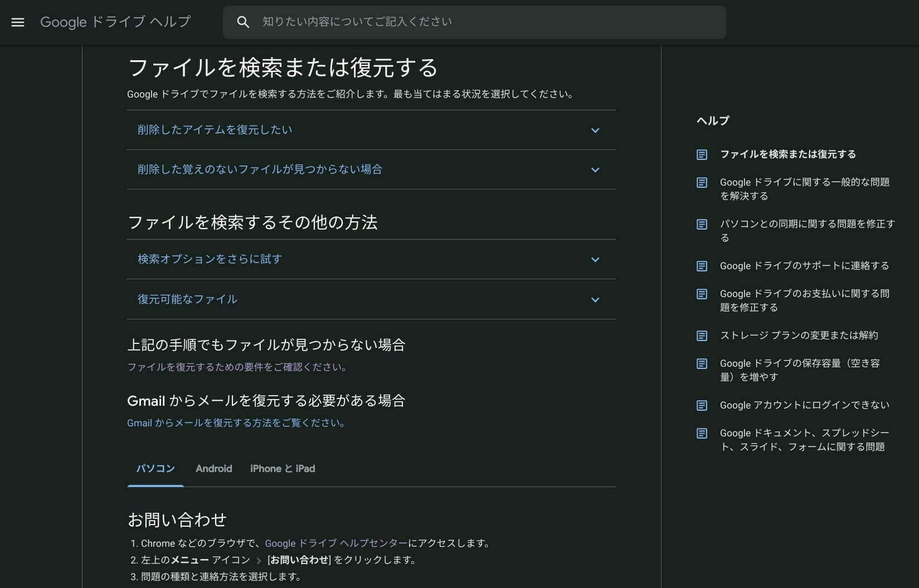
Task: Click document icon beside ファイルを検索または復元する
Action: (x=702, y=154)
